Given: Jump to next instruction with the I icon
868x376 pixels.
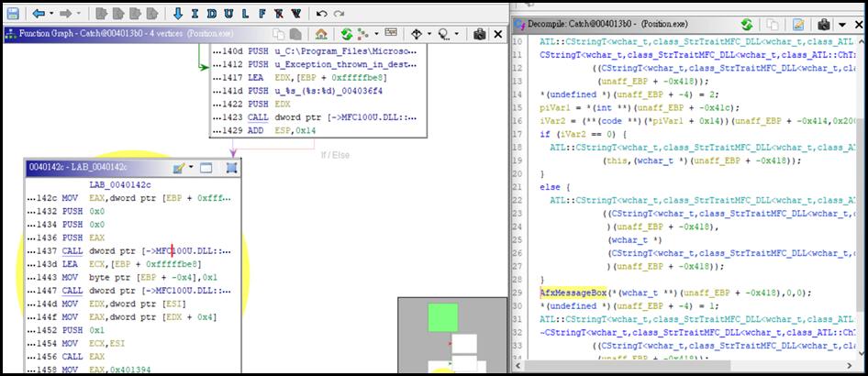Looking at the screenshot, I should [195, 13].
